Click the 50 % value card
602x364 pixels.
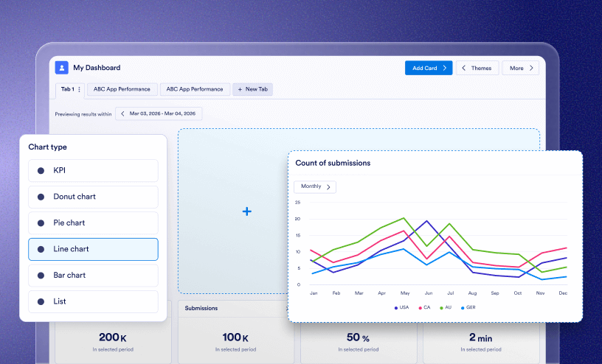358,337
